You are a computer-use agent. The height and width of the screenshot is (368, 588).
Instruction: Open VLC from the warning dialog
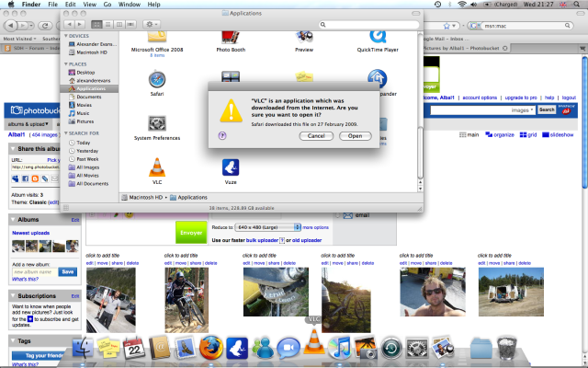point(356,136)
